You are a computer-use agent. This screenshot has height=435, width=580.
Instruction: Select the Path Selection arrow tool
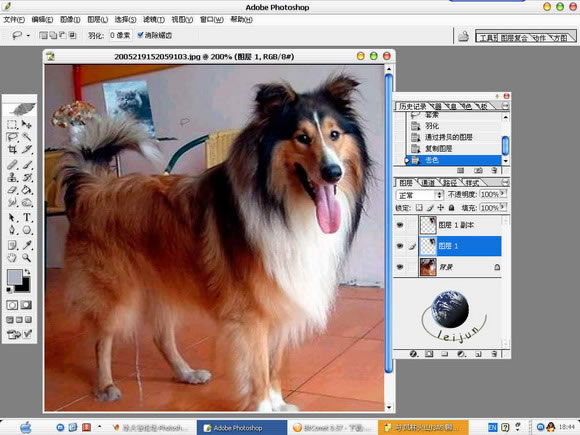pos(12,218)
